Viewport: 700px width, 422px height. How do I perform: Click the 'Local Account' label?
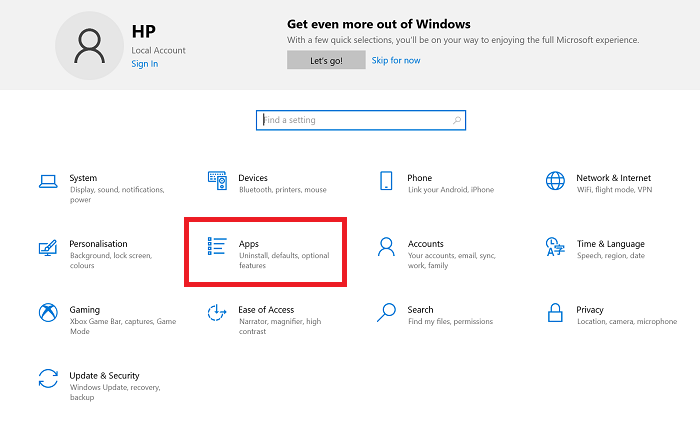pos(158,50)
